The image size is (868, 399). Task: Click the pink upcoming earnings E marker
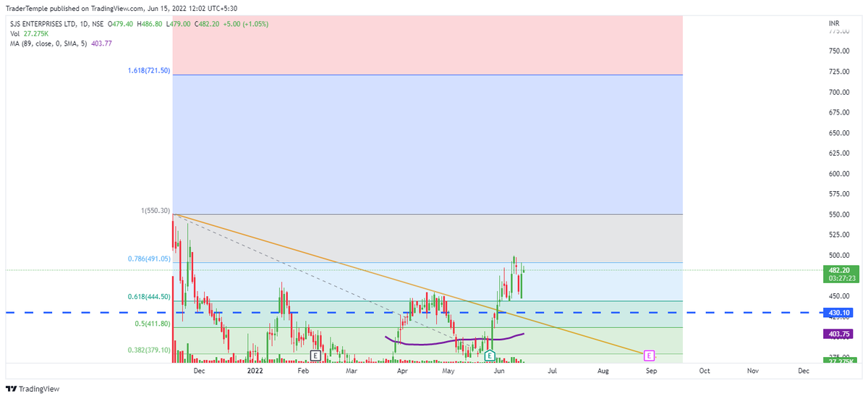pyautogui.click(x=650, y=356)
